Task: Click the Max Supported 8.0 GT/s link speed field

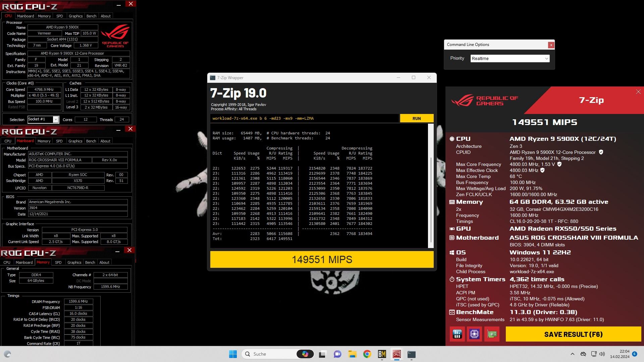Action: coord(114,242)
